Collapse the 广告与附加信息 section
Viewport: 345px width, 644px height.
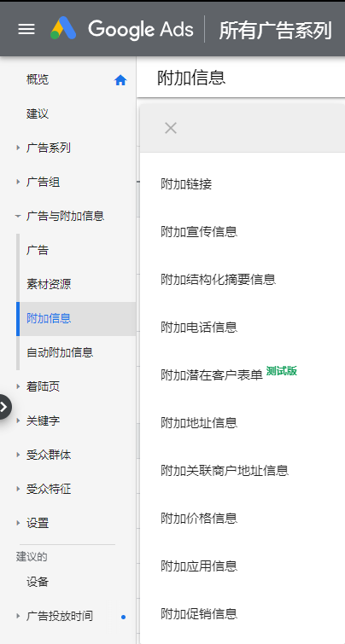pyautogui.click(x=18, y=216)
